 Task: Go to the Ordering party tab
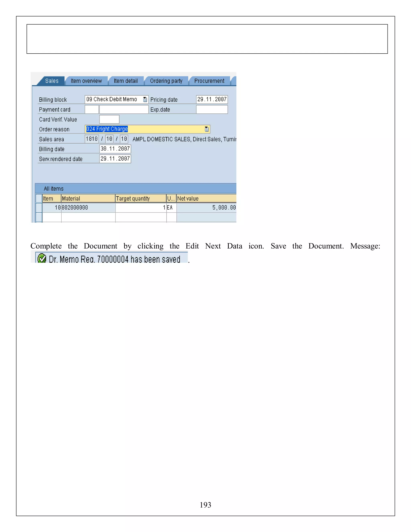[x=166, y=81]
